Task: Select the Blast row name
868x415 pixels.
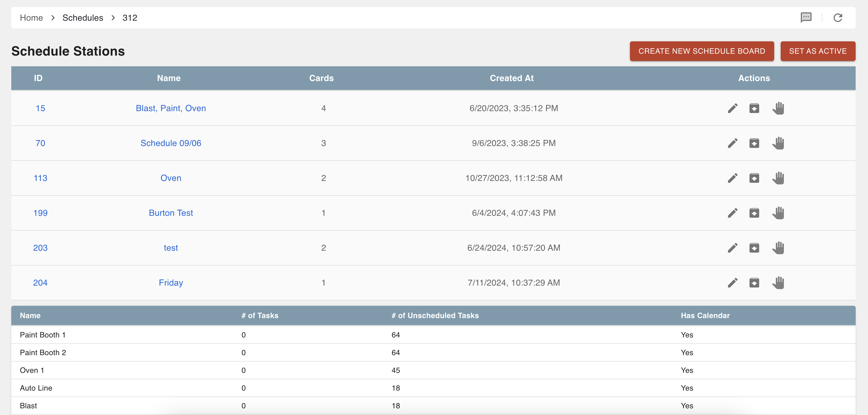Action: click(x=28, y=406)
